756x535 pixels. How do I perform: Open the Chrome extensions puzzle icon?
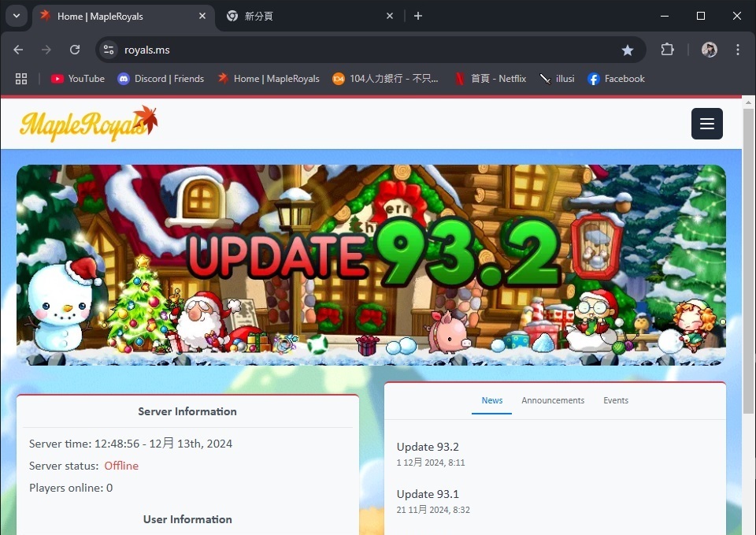click(667, 50)
